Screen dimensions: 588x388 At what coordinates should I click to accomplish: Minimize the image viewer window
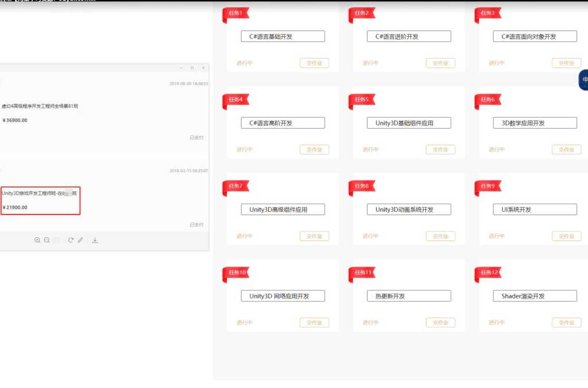point(181,68)
